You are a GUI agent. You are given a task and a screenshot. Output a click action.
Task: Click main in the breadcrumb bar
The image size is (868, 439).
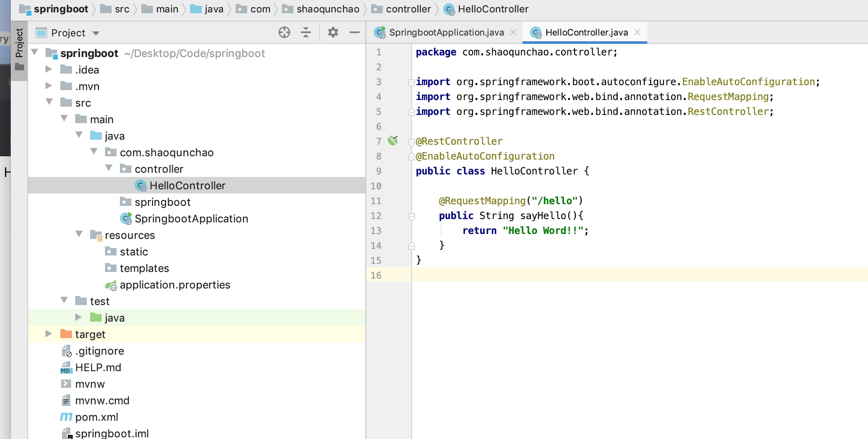coord(167,9)
